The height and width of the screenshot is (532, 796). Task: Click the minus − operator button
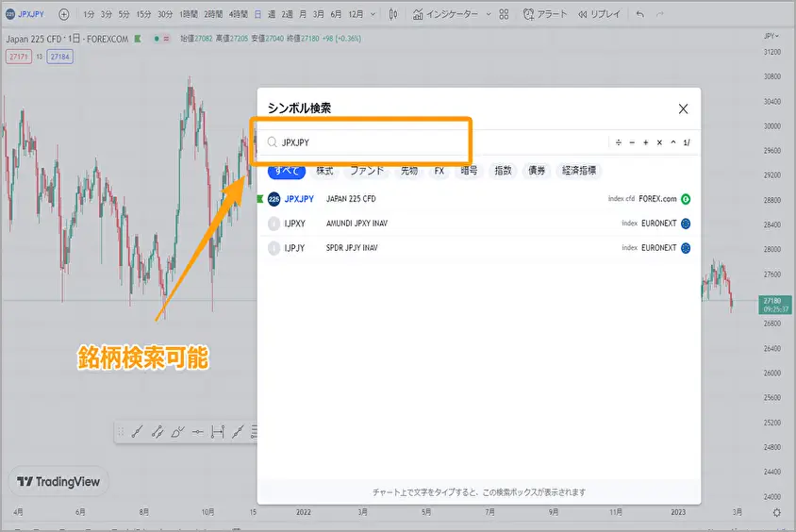pos(632,142)
